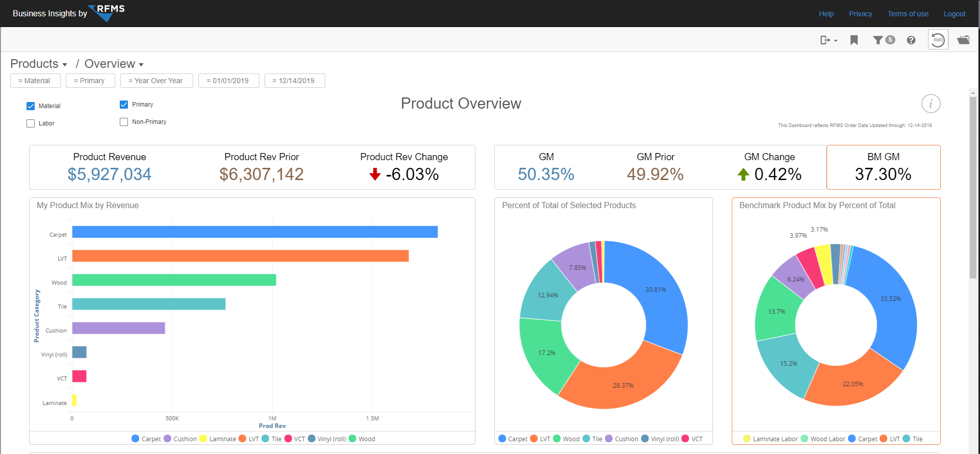Open Terms of use link

[908, 14]
